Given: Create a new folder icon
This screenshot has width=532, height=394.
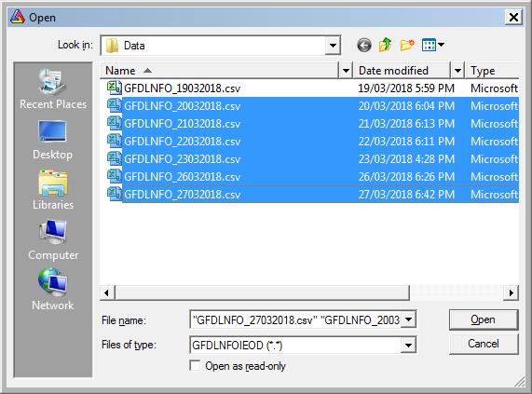Looking at the screenshot, I should click(407, 45).
